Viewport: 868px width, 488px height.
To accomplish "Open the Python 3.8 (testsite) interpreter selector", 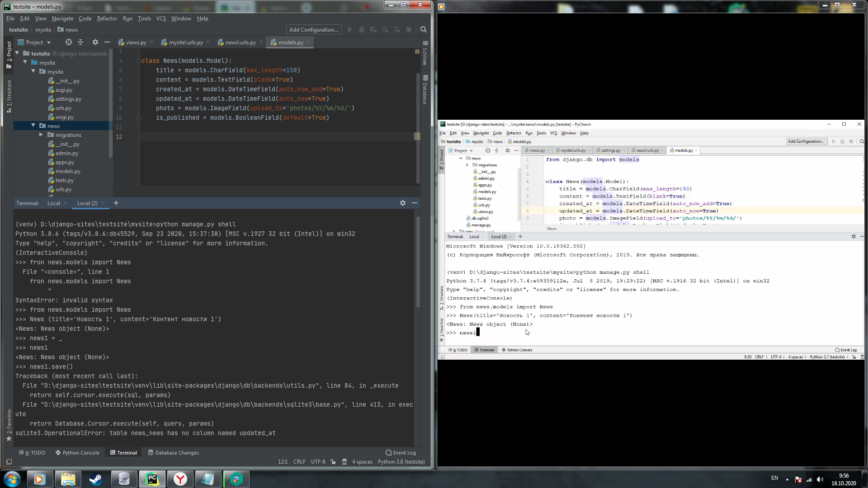I will click(x=401, y=462).
